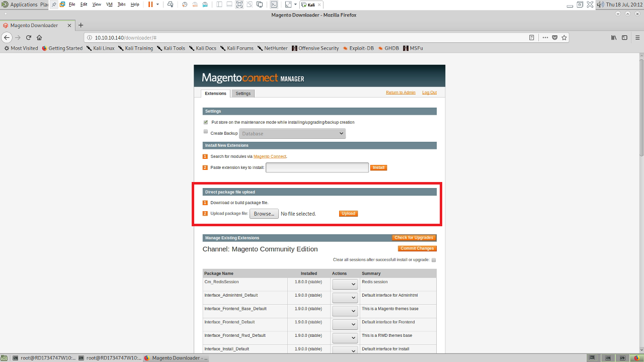Open VMware View menu
Screen dimensions: 644x362
97,4
